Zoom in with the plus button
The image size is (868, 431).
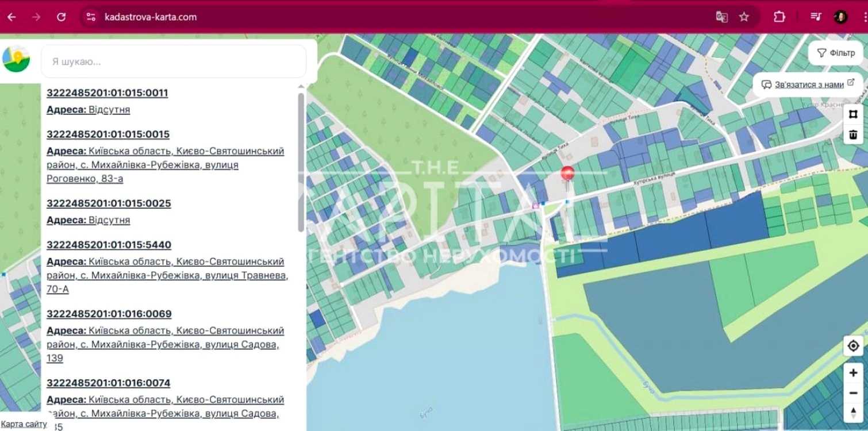point(853,373)
